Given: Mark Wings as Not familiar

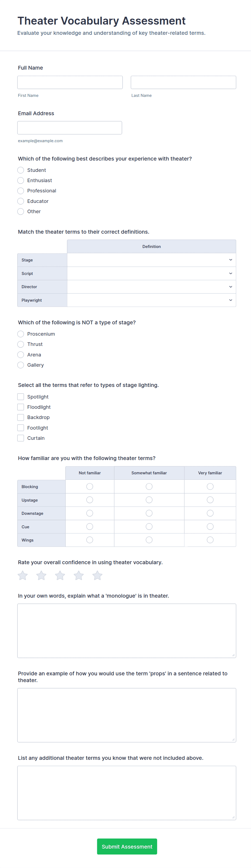Looking at the screenshot, I should (x=90, y=540).
